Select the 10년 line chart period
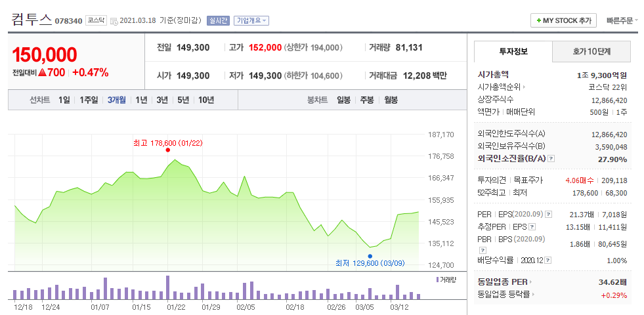The image size is (644, 315). [x=206, y=100]
